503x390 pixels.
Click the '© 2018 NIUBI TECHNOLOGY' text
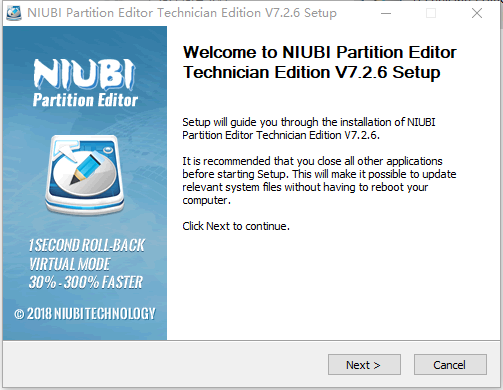click(x=85, y=314)
